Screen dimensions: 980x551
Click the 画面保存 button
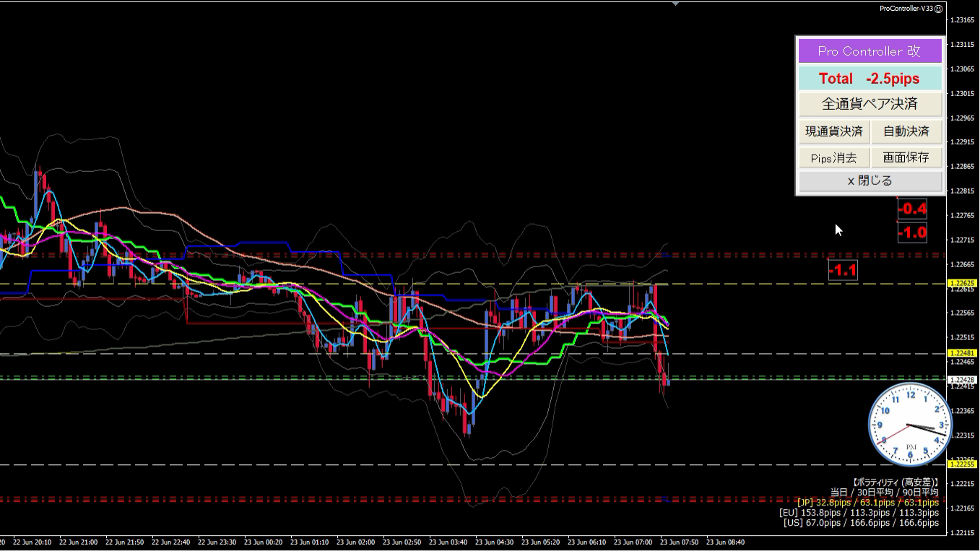[906, 157]
